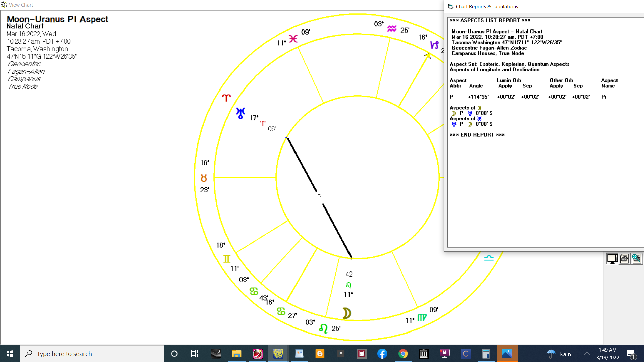The width and height of the screenshot is (644, 362).
Task: Expand the hidden system tray icons chevron
Action: point(587,354)
